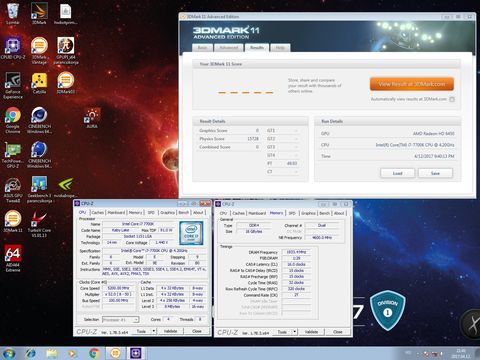The height and width of the screenshot is (360, 480).
Task: Expand the Tools dropdown arrow in right CPU-Z
Action: pyautogui.click(x=295, y=332)
